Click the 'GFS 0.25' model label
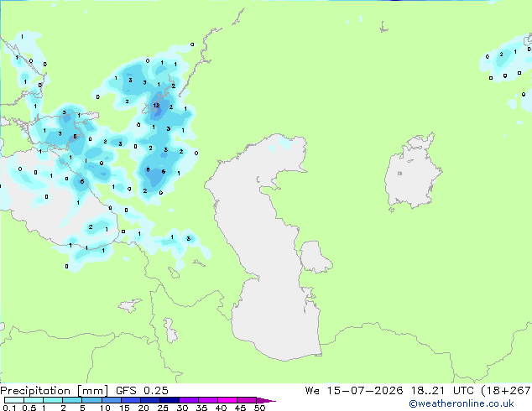Screen dimensions: 532x411 [142, 391]
